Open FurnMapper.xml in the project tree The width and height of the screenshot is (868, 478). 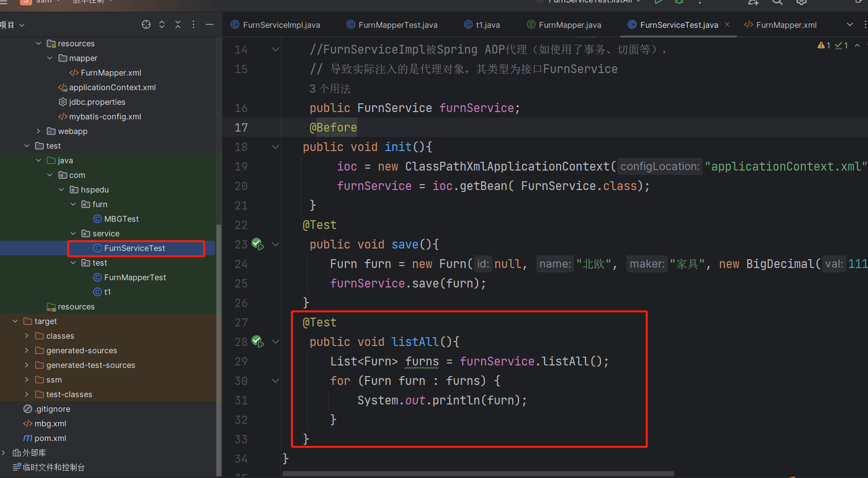(105, 73)
